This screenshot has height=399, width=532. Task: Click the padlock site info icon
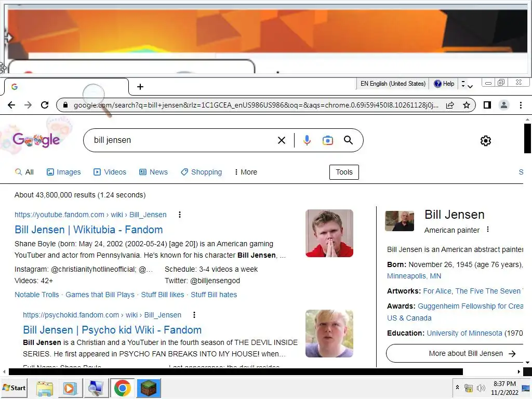(65, 105)
